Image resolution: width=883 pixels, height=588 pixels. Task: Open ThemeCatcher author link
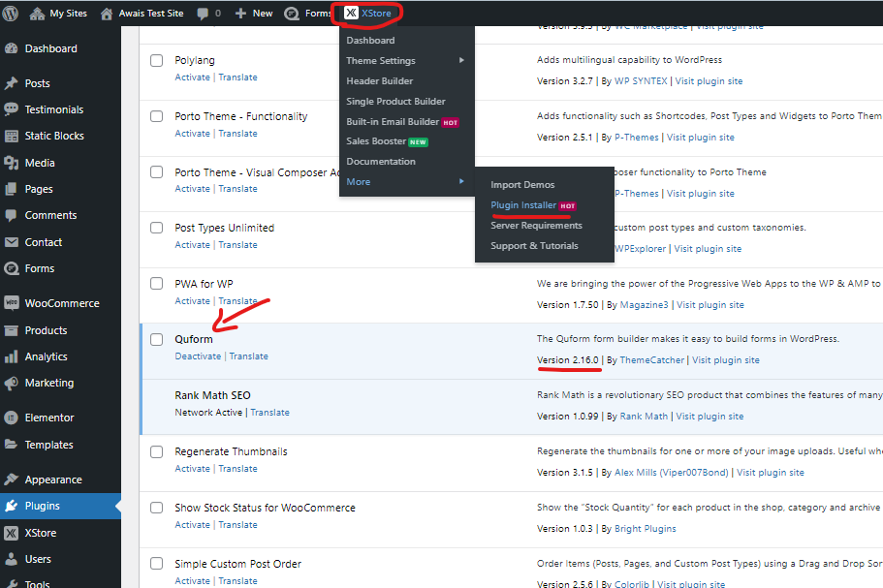(x=651, y=360)
